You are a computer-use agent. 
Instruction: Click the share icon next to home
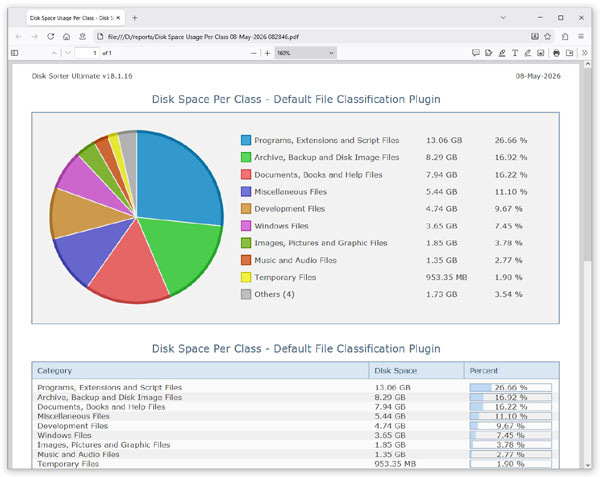coord(82,37)
